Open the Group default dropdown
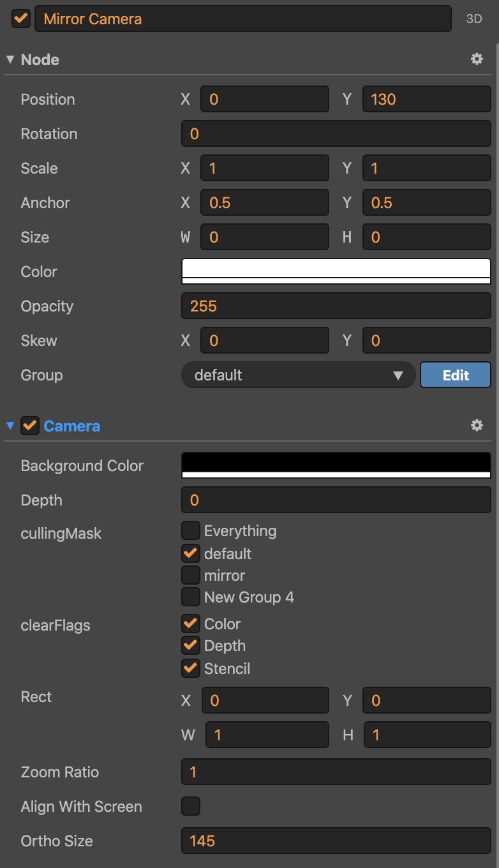This screenshot has width=499, height=868. (299, 375)
